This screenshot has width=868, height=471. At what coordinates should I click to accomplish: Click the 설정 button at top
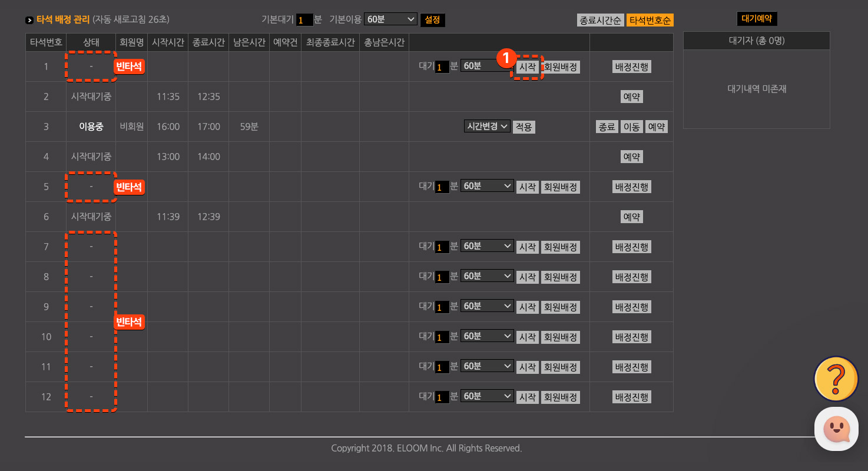click(x=432, y=20)
